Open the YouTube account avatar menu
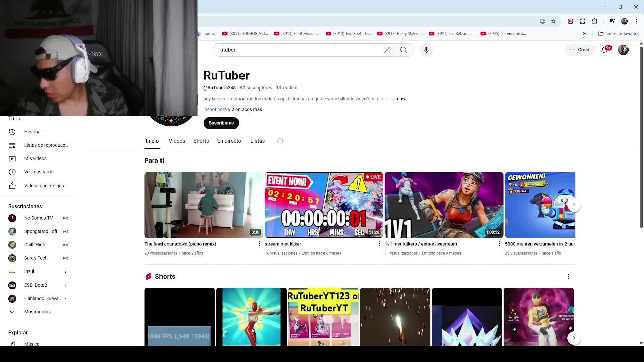The width and height of the screenshot is (644, 362). coord(623,50)
